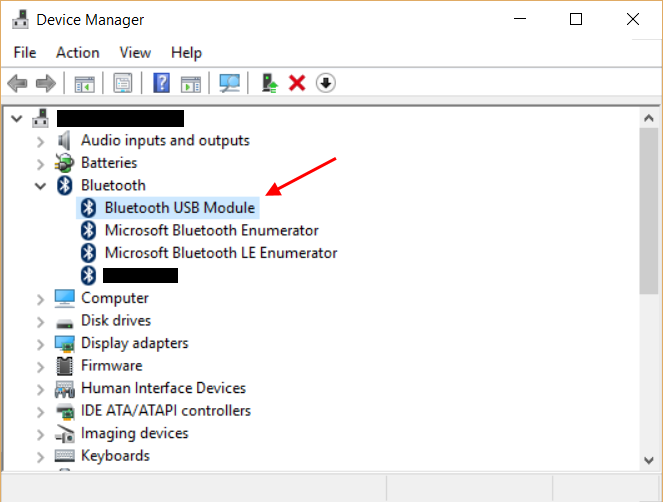Open the View menu
This screenshot has width=663, height=502.
(135, 52)
